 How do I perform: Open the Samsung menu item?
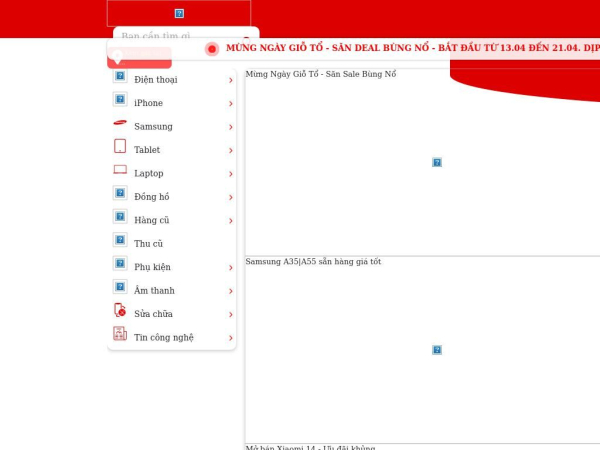tap(172, 126)
